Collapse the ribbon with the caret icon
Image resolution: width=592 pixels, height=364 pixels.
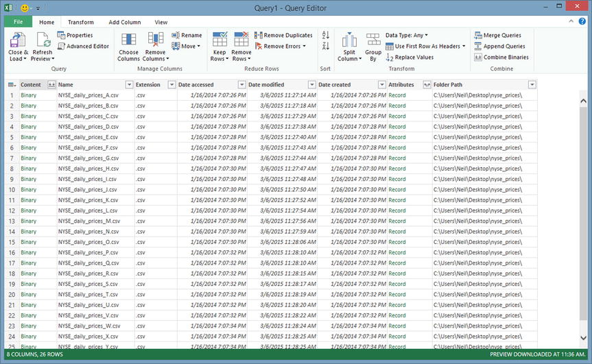click(571, 21)
